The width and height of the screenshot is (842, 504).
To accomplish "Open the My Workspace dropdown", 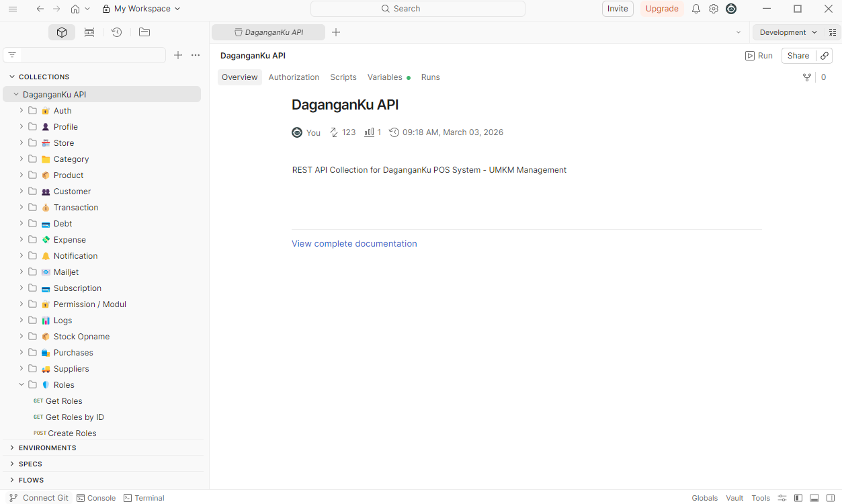I will pyautogui.click(x=141, y=9).
